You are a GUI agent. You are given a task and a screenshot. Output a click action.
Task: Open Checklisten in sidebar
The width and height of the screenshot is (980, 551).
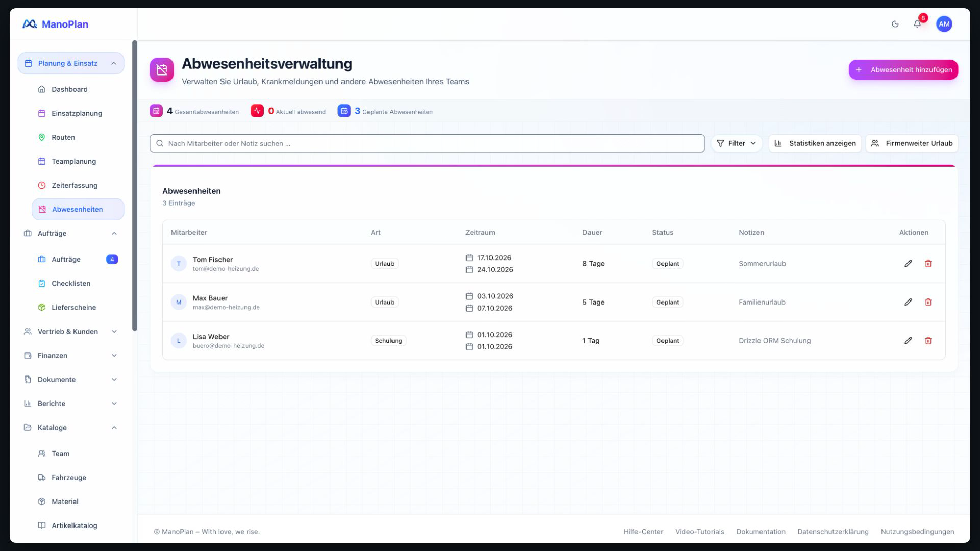click(x=78, y=283)
